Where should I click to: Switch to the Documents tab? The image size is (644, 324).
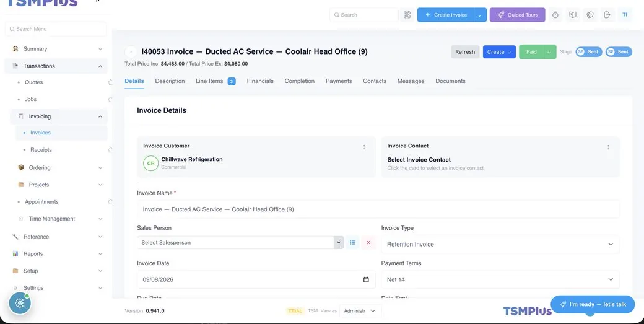[450, 81]
